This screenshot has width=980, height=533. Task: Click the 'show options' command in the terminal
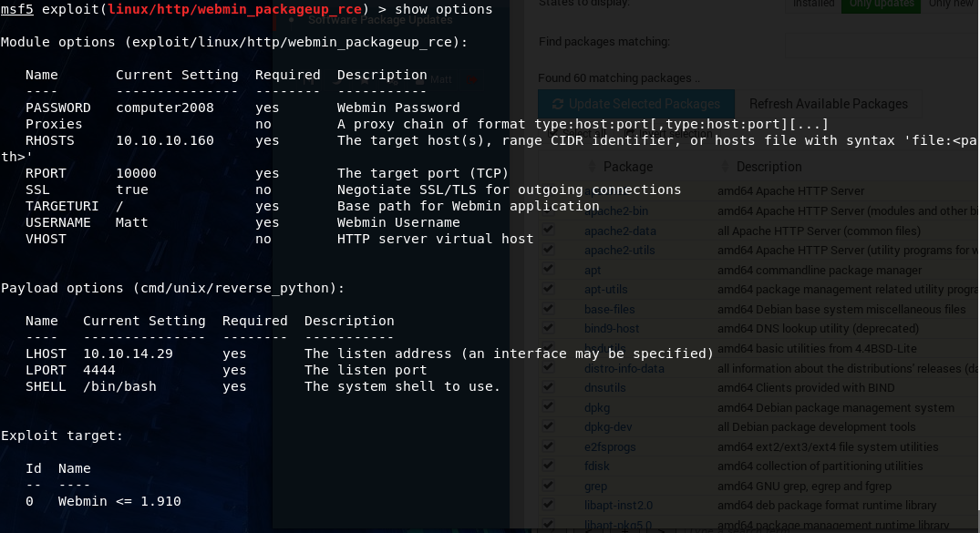[443, 9]
